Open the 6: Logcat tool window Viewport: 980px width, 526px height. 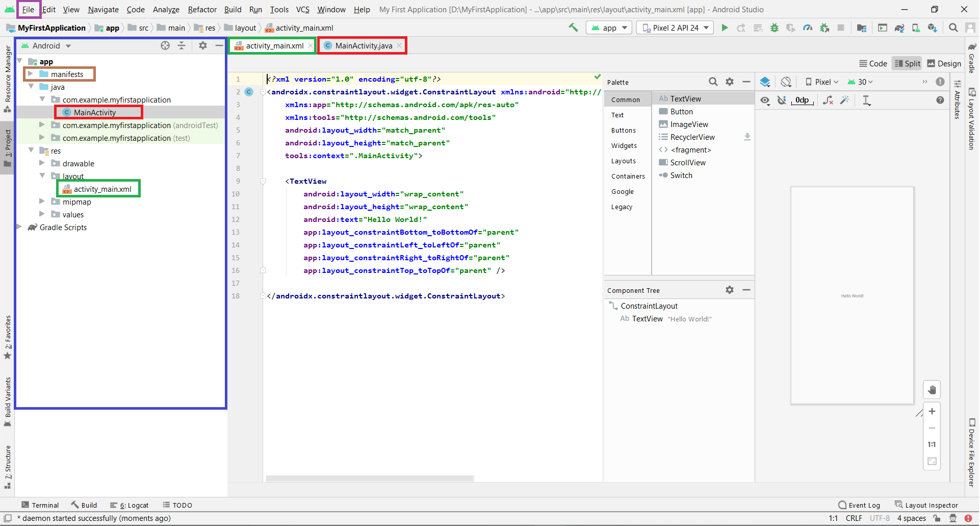[x=130, y=505]
